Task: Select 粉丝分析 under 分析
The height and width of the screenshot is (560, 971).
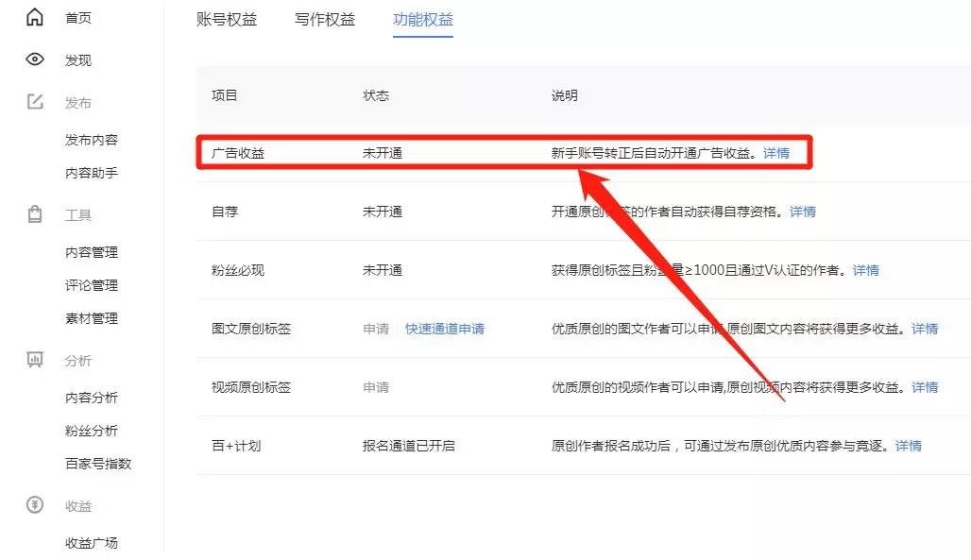Action: tap(92, 431)
